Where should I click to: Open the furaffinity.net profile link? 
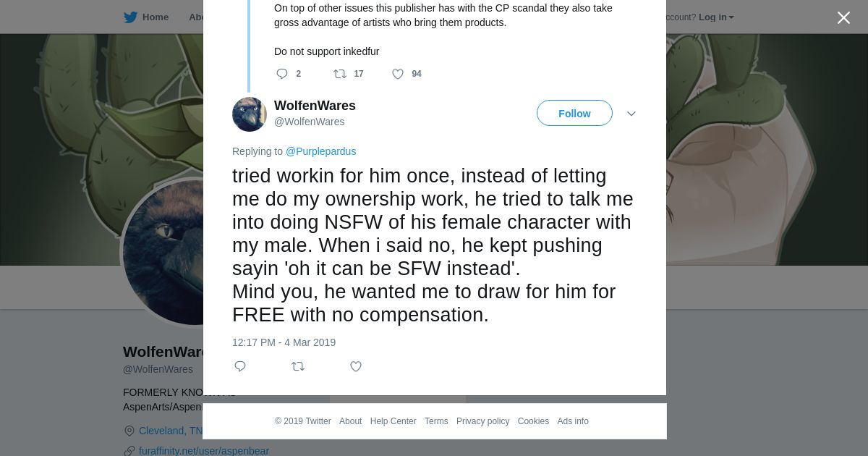(204, 451)
